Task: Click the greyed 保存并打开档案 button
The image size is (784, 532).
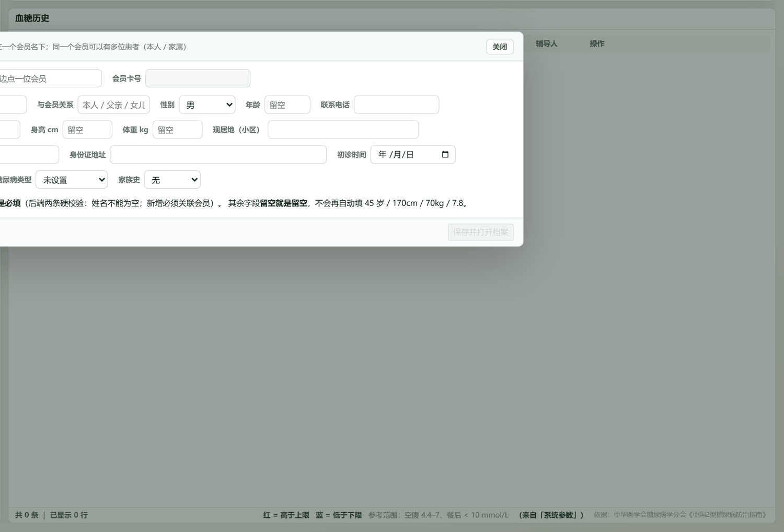Action: [480, 232]
